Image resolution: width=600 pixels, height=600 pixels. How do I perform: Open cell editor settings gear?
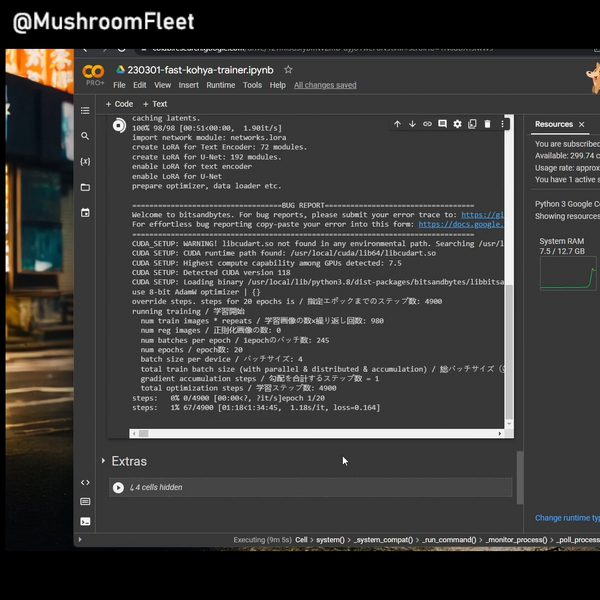pos(457,124)
